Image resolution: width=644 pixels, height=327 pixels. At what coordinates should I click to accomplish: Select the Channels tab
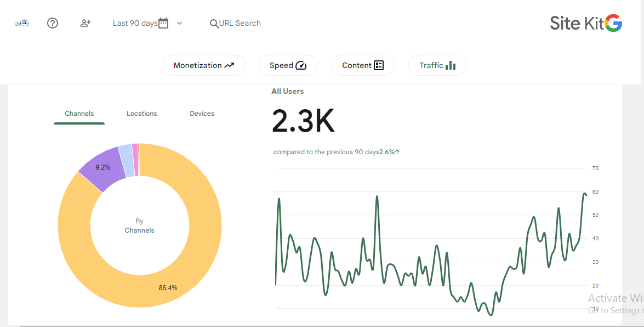coord(79,114)
